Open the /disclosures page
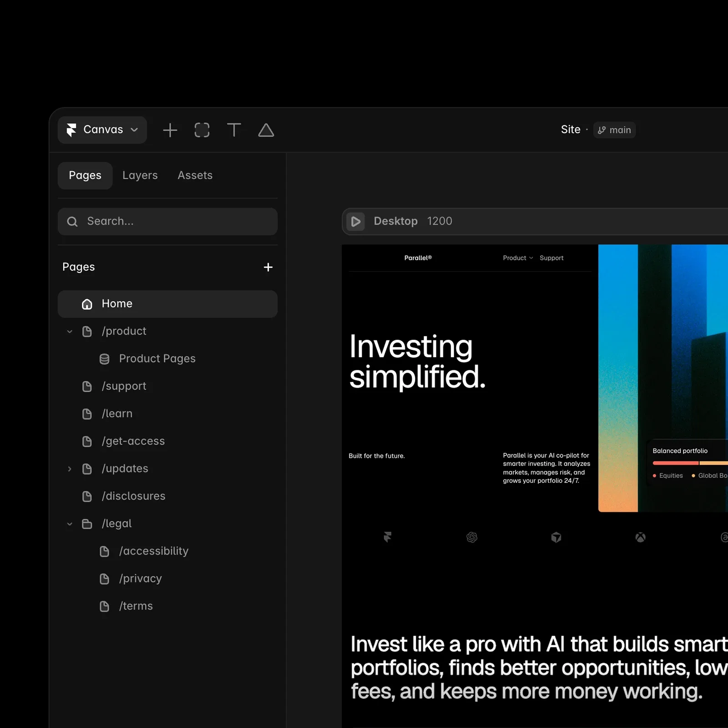The width and height of the screenshot is (728, 728). click(x=134, y=496)
